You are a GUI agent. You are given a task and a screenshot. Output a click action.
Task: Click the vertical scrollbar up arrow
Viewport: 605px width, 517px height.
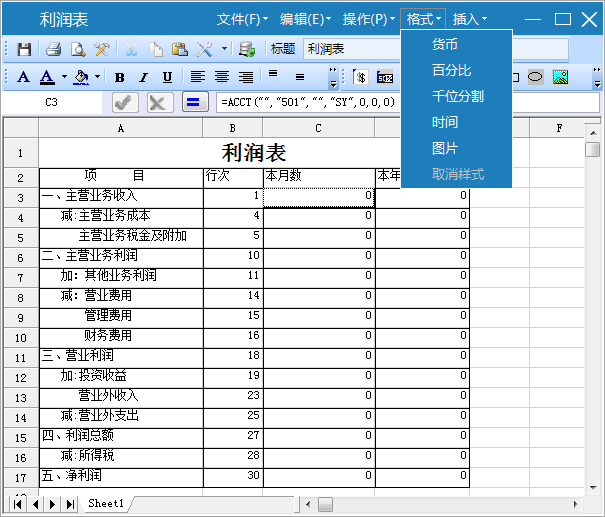click(593, 133)
